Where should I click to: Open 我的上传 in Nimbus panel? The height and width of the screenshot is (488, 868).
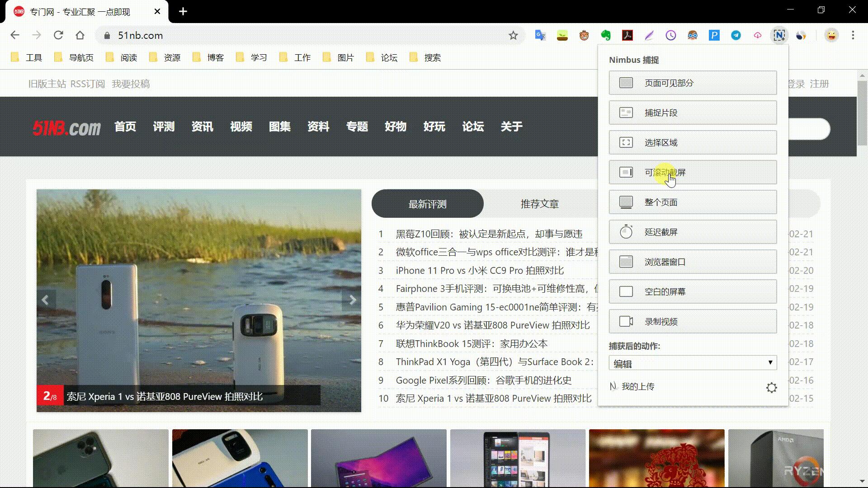[x=637, y=386]
